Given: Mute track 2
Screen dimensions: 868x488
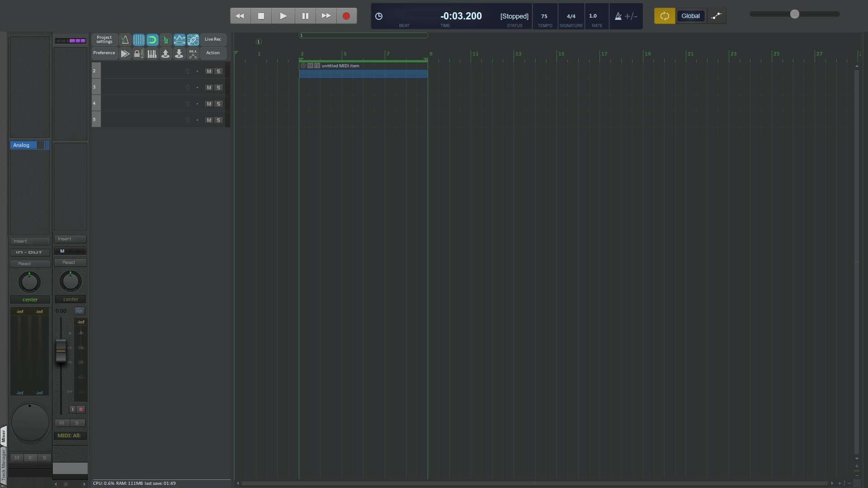Looking at the screenshot, I should coord(209,71).
